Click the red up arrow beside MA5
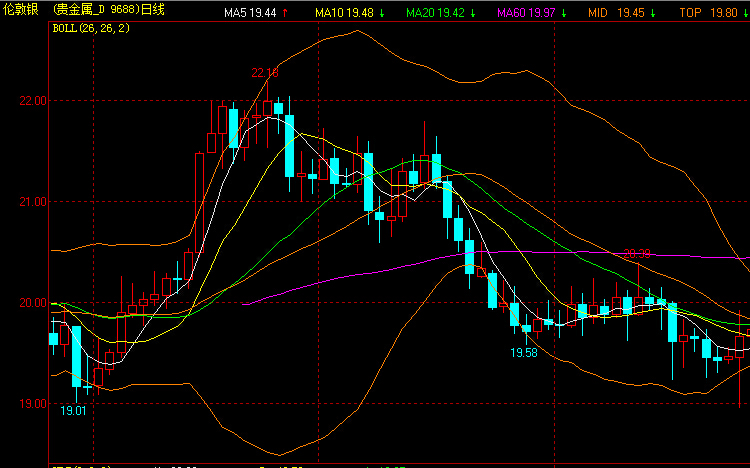The width and height of the screenshot is (750, 468). pyautogui.click(x=285, y=13)
